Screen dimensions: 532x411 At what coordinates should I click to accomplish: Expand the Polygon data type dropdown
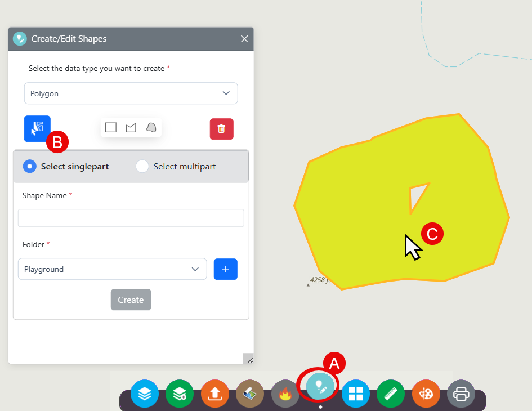(131, 93)
